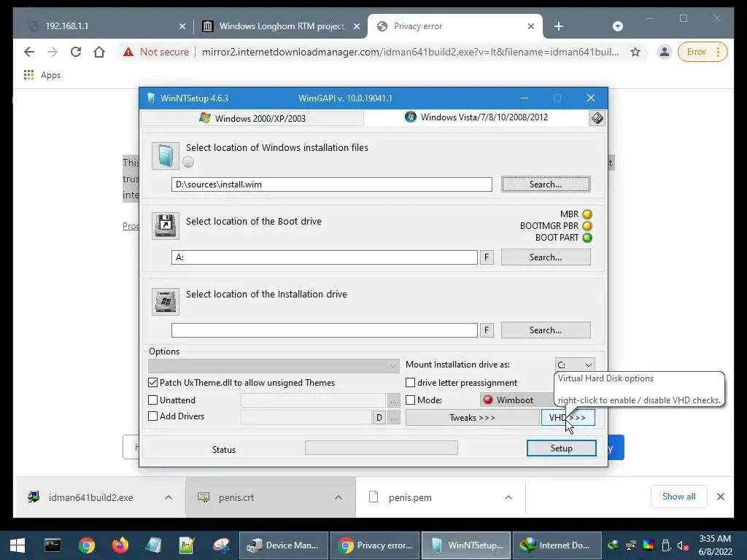Click the muted volume tray icon

(x=683, y=545)
